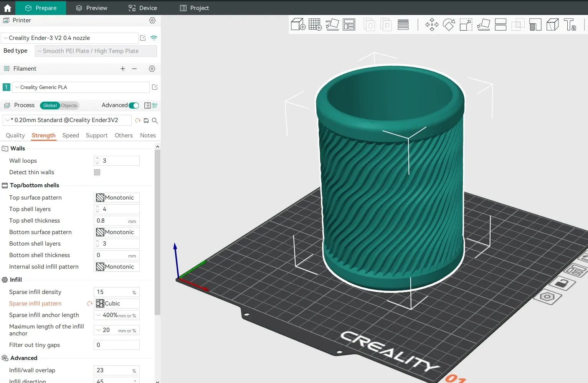Reset process preset changes
Image resolution: width=588 pixels, height=383 pixels.
(x=138, y=121)
